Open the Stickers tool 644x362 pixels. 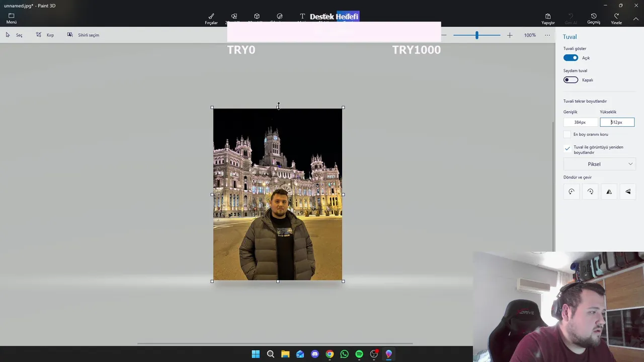click(x=280, y=16)
